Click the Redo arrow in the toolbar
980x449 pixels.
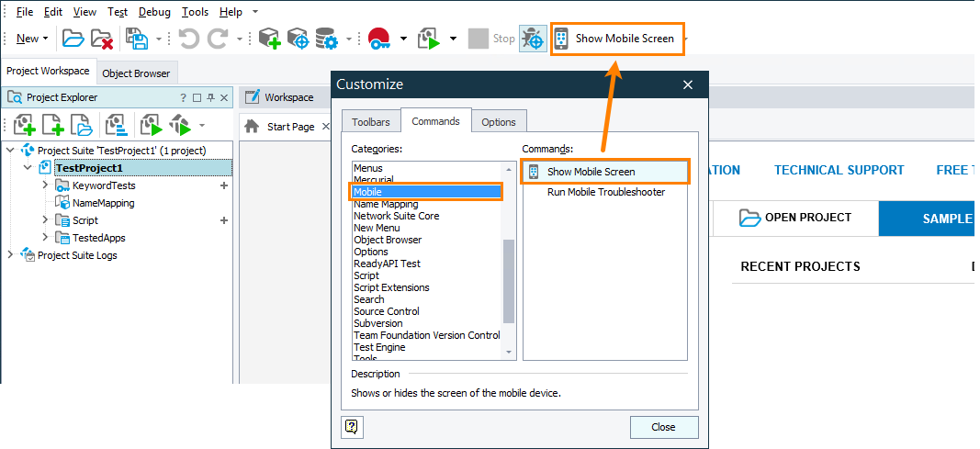[x=218, y=39]
